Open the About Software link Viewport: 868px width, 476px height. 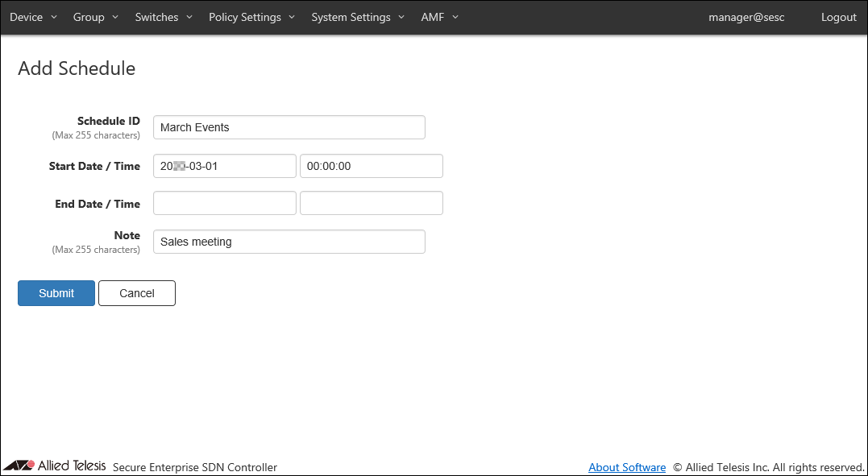627,467
